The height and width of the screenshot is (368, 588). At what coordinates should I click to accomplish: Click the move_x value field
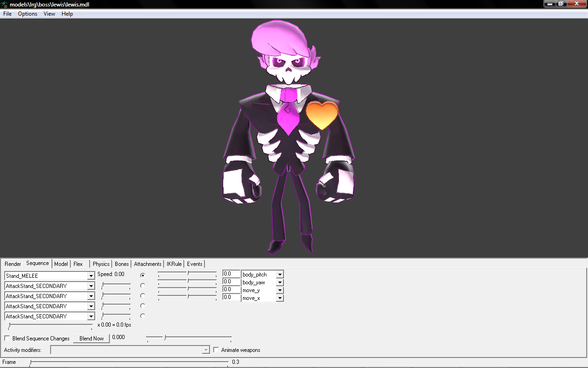232,298
